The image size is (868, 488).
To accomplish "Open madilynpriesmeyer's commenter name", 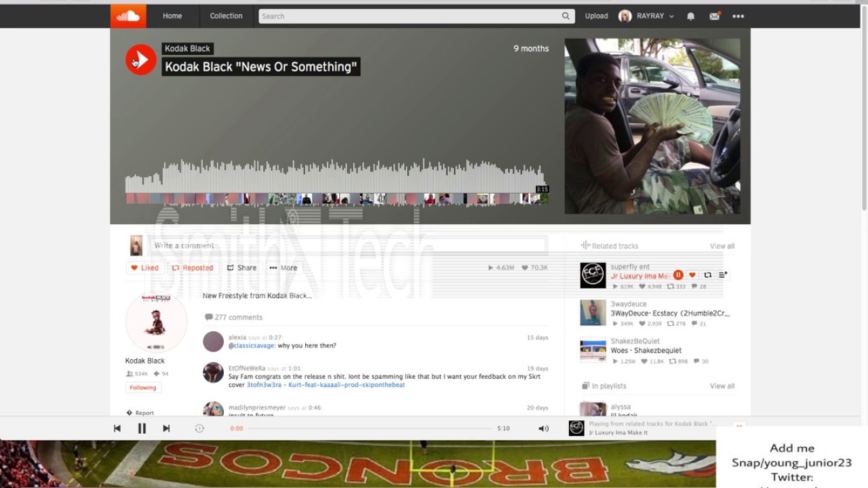I will [x=257, y=407].
